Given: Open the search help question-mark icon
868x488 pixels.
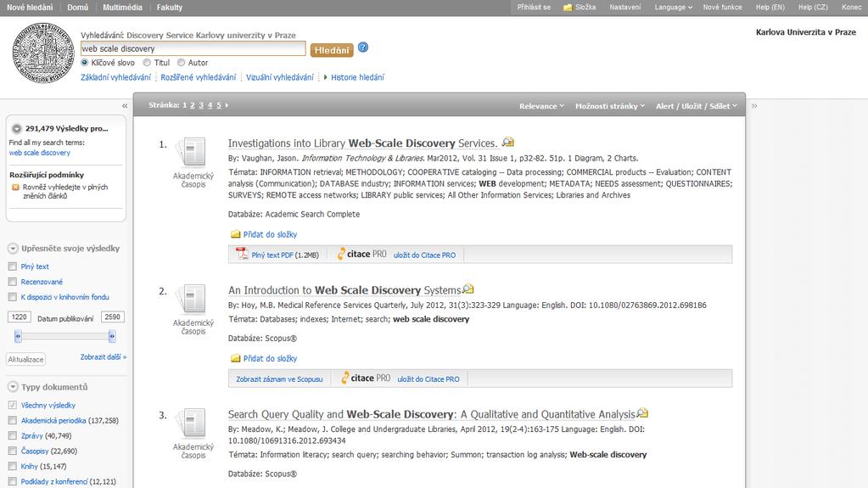Looking at the screenshot, I should point(363,48).
